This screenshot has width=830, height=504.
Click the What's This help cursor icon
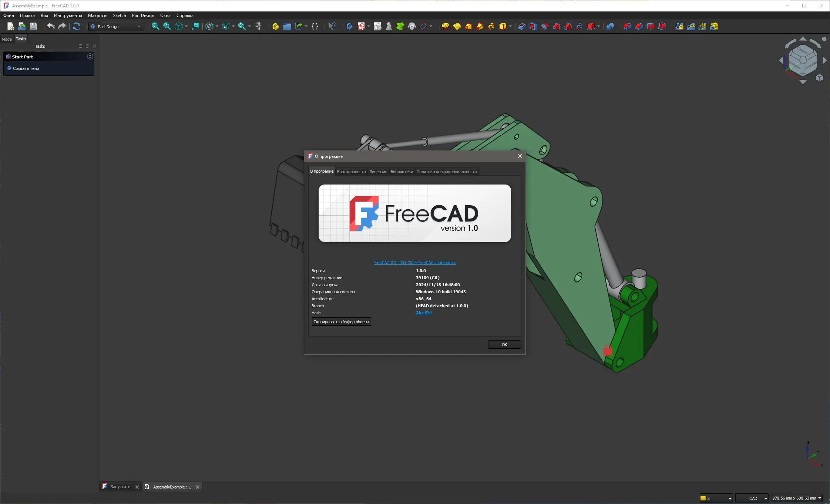coord(332,26)
